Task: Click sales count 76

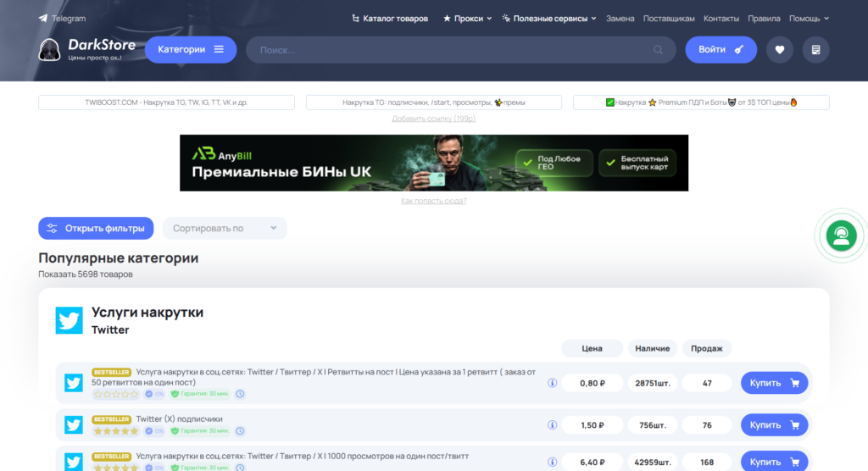Action: [x=707, y=425]
